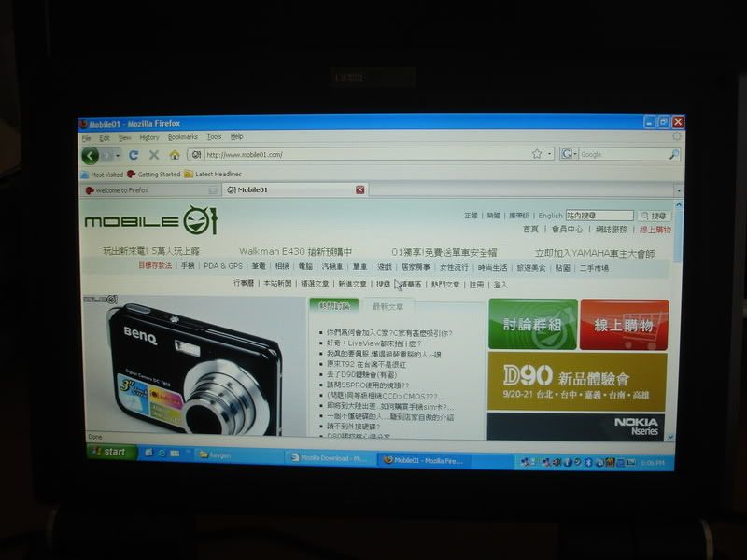Click the site identity icon in address bar
The image size is (747, 560).
point(196,154)
